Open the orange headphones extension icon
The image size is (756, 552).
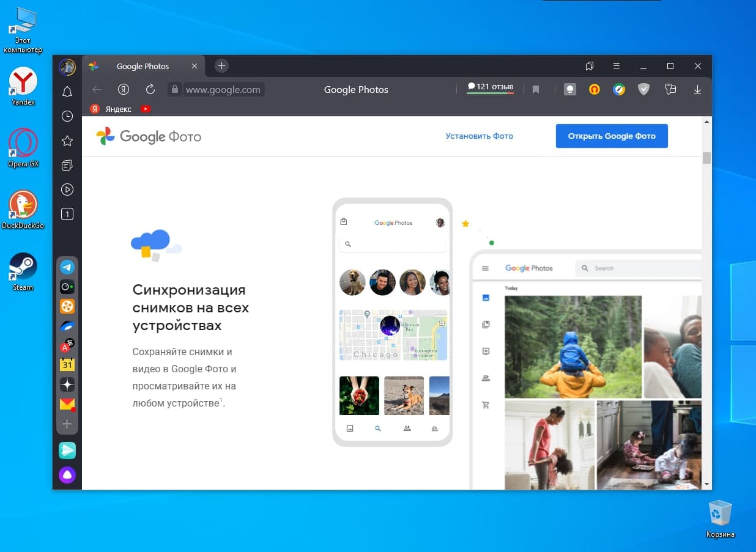coord(595,89)
